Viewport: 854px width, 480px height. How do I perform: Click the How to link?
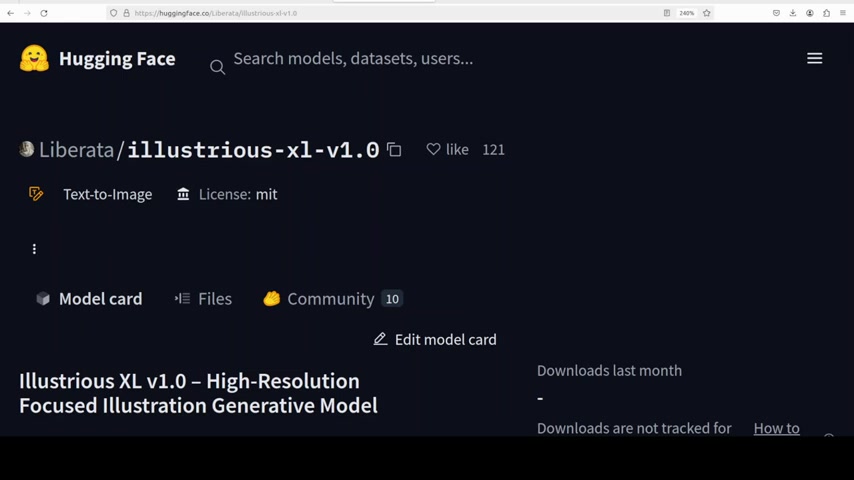point(776,428)
